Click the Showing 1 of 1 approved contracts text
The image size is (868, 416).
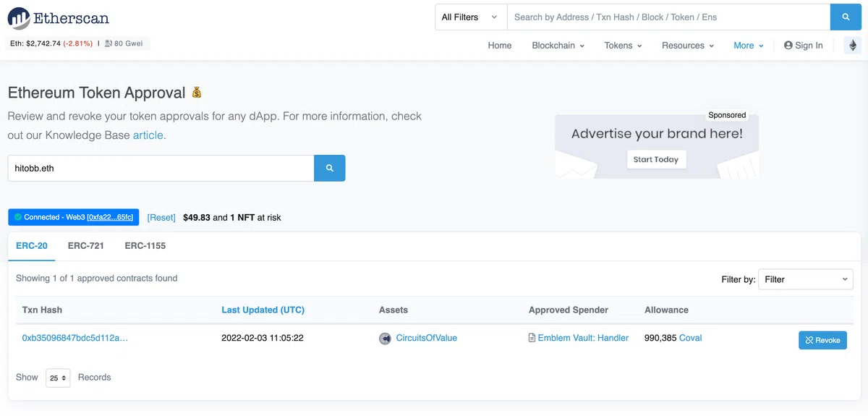coord(96,279)
